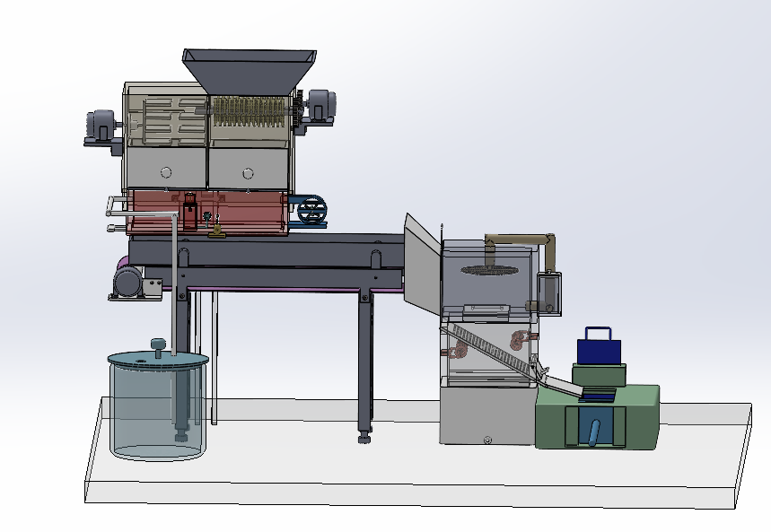Image resolution: width=771 pixels, height=532 pixels.
Task: Click the blue spoked pulley wheel
Action: click(x=311, y=211)
